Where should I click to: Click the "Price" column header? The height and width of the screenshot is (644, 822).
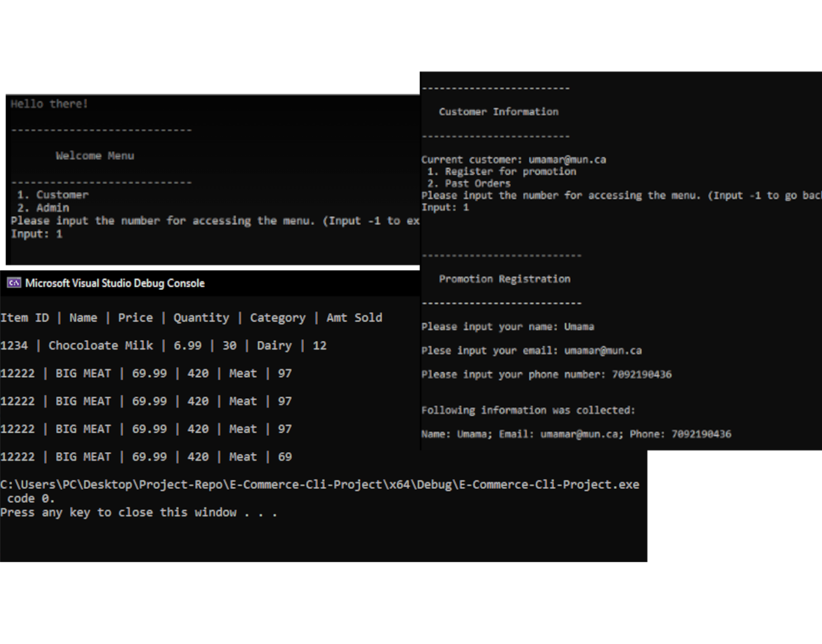pos(135,318)
